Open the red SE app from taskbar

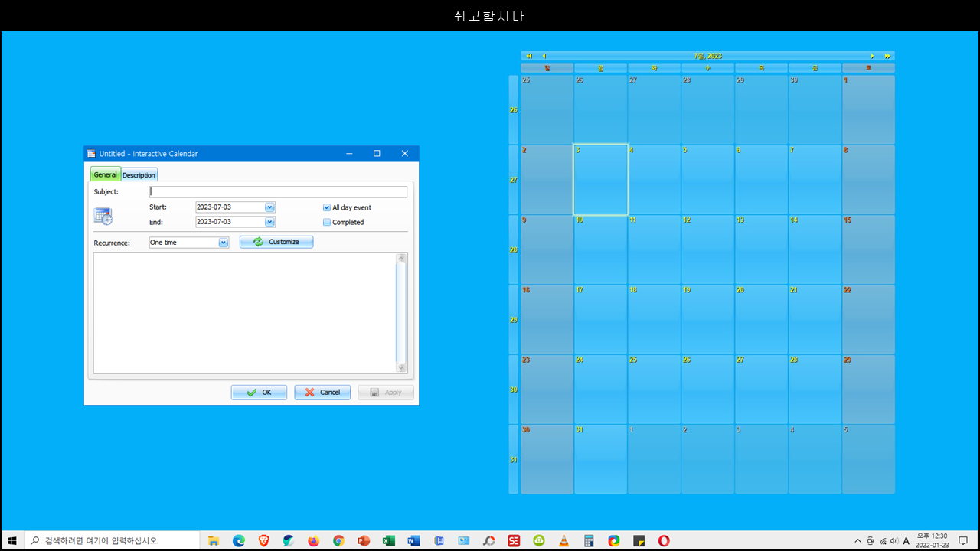[x=514, y=540]
